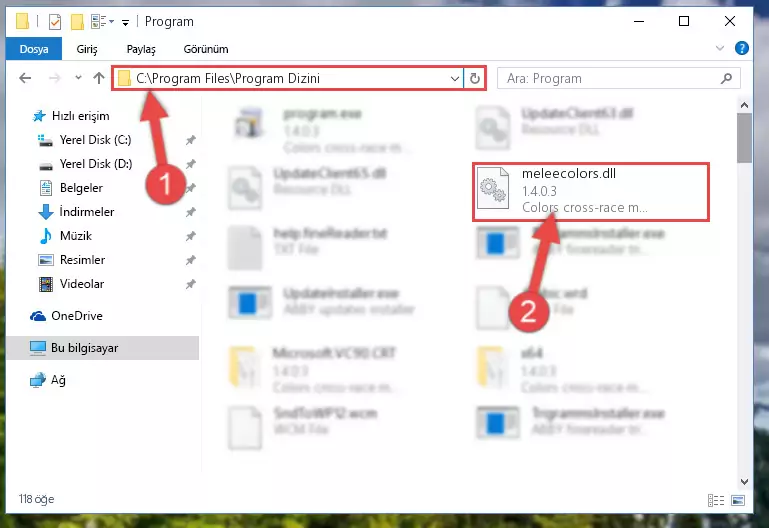769x528 pixels.
Task: Go back with the Back arrow
Action: tap(25, 78)
